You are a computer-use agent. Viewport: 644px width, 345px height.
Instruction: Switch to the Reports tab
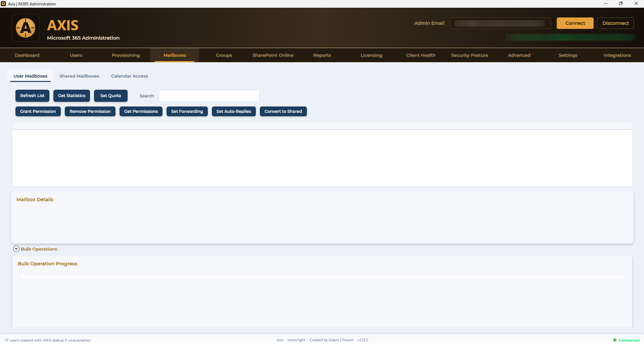coord(322,55)
